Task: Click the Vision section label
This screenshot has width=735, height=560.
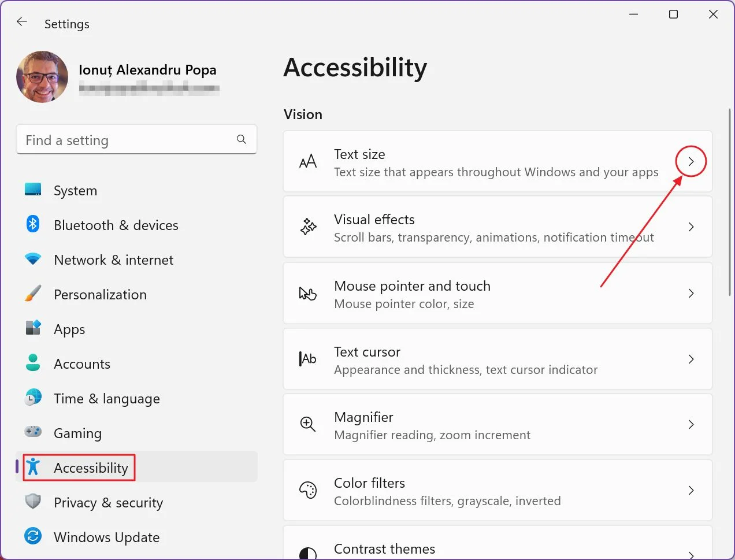Action: [303, 114]
